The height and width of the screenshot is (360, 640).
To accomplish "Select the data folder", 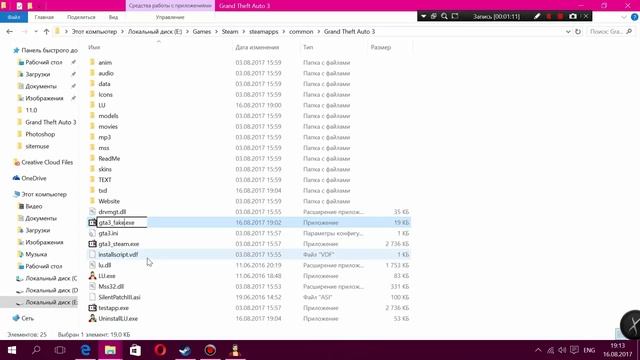I will click(x=104, y=84).
